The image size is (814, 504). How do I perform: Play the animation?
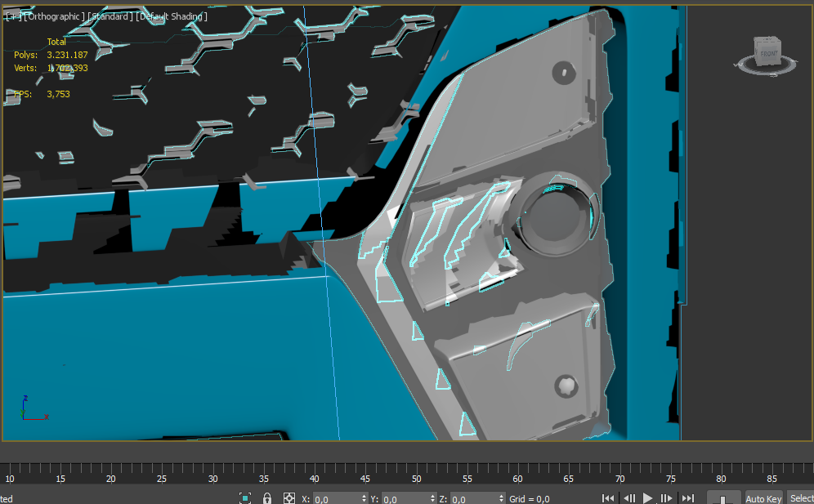click(647, 498)
